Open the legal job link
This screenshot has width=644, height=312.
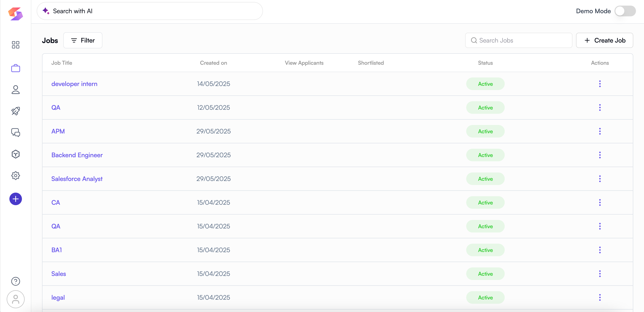(58, 297)
